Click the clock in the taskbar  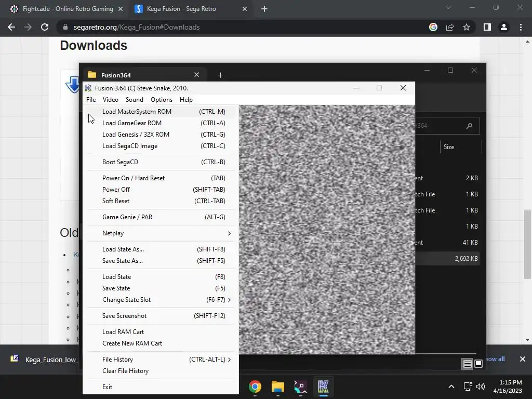(508, 387)
